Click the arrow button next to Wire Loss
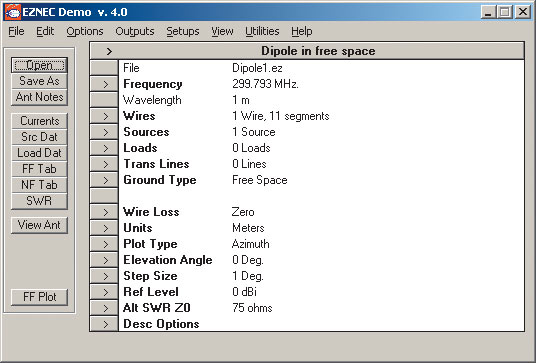The width and height of the screenshot is (536, 363). 104,212
